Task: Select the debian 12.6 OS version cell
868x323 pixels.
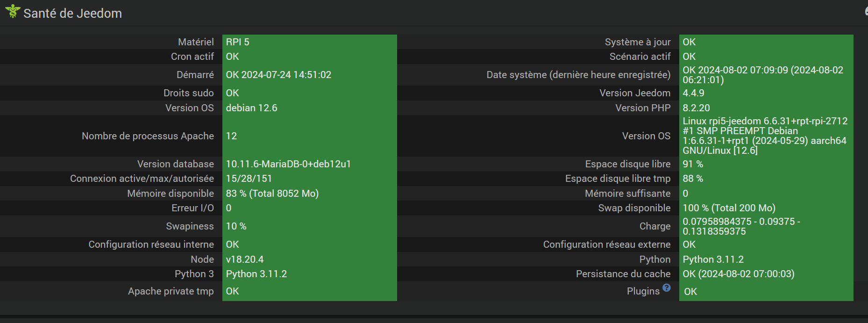Action: [x=251, y=108]
